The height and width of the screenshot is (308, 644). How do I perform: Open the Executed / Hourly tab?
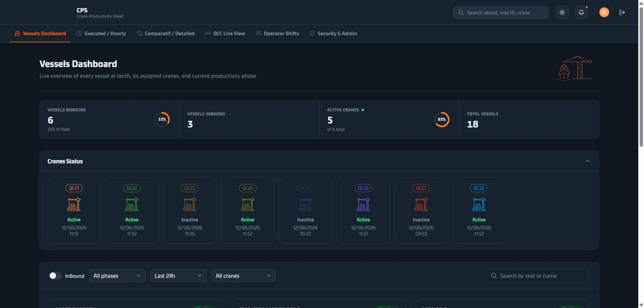[101, 34]
